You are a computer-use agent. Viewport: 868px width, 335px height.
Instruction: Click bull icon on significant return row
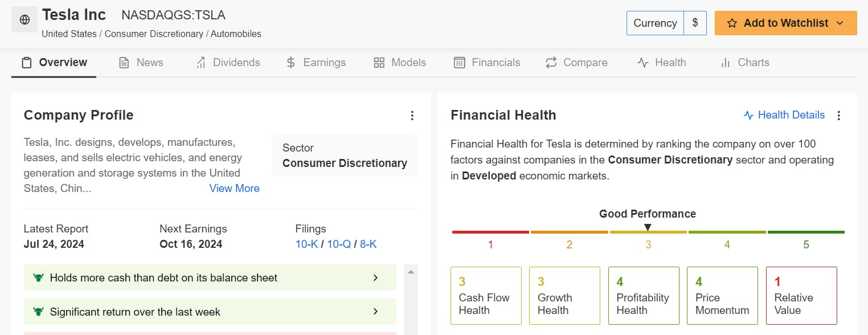click(39, 312)
